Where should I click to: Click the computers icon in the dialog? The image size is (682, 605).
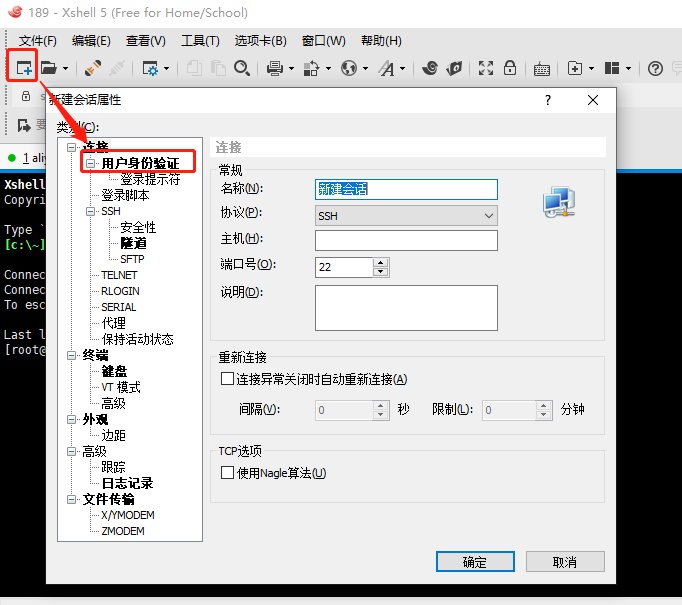point(559,202)
